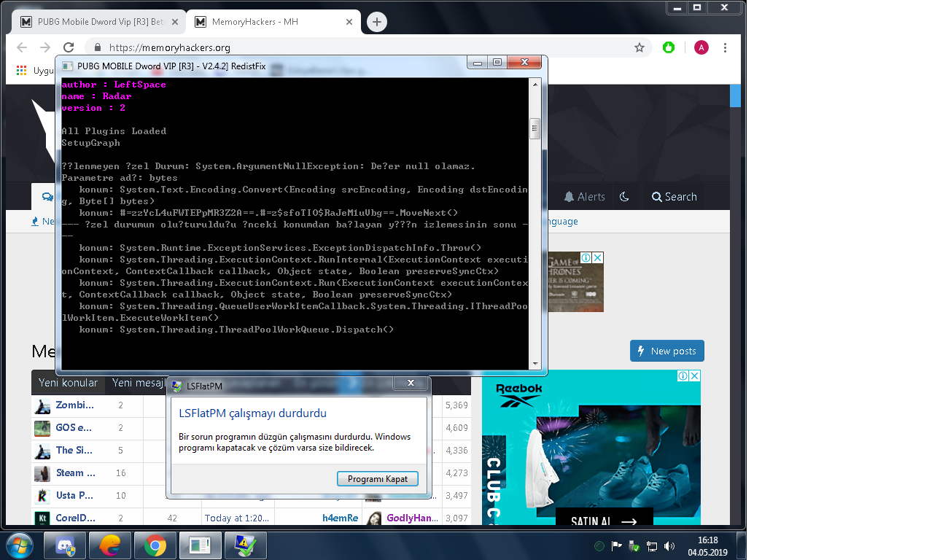The height and width of the screenshot is (560, 929).
Task: Show Game of Thrones ad info icon
Action: click(586, 257)
